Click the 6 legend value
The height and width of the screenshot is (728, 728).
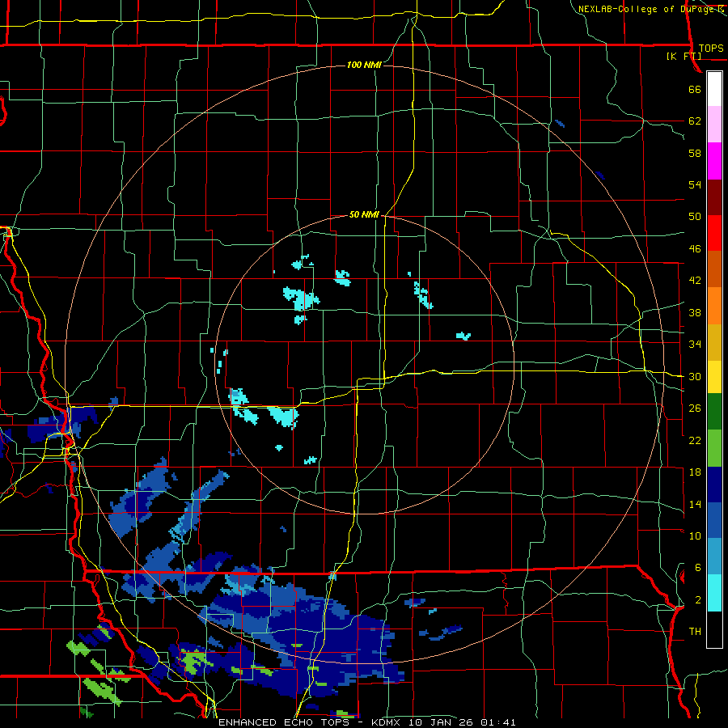[x=698, y=568]
